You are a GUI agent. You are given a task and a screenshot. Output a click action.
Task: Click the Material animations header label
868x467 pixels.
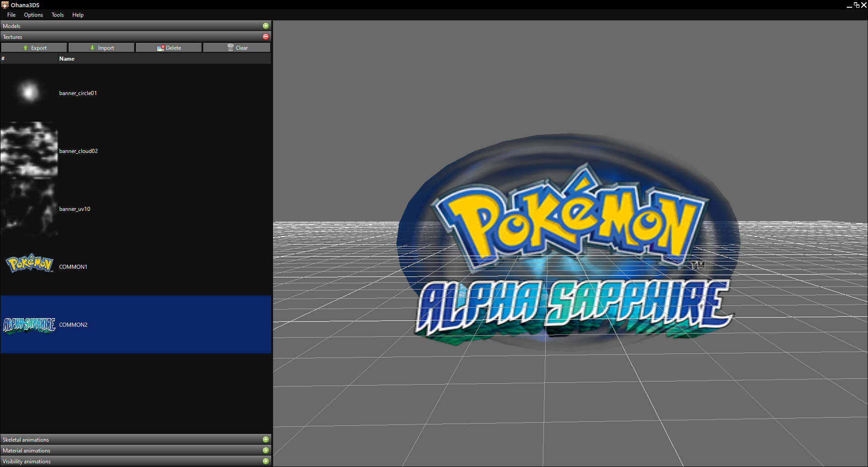pos(27,451)
